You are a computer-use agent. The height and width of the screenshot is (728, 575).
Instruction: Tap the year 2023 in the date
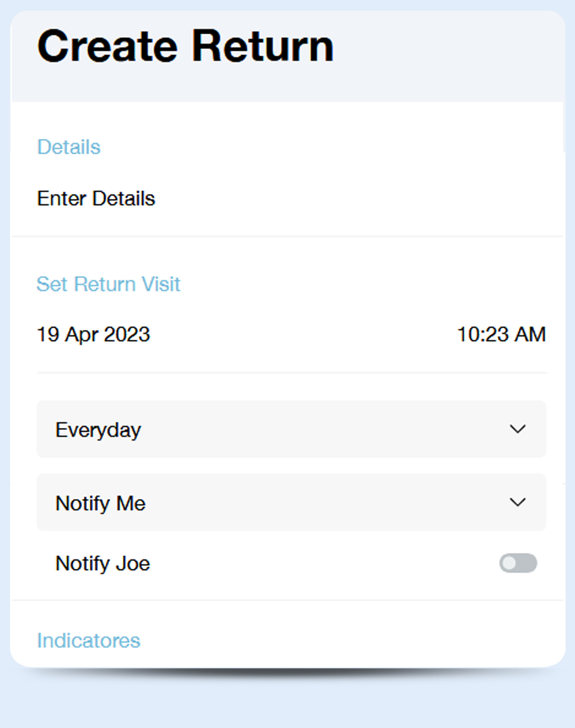click(127, 335)
